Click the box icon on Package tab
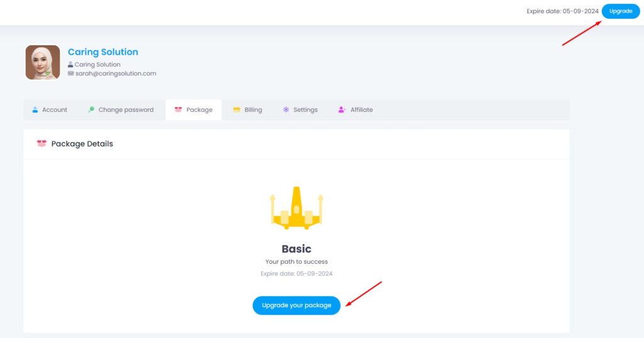Image resolution: width=644 pixels, height=338 pixels. coord(178,110)
